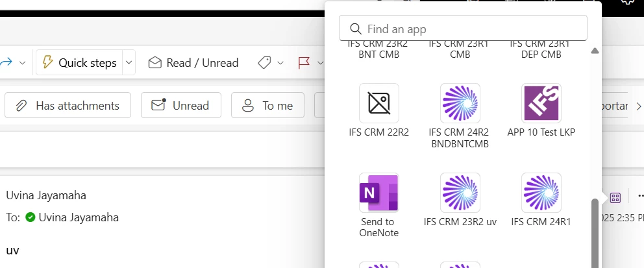Open the IFS CRM 22R2 app
The width and height of the screenshot is (644, 268).
pyautogui.click(x=379, y=103)
